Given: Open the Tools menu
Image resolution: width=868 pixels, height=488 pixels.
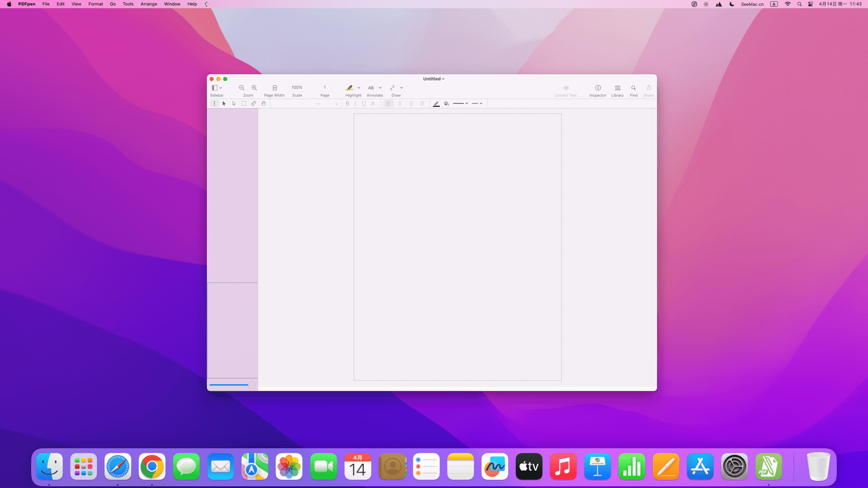Looking at the screenshot, I should (128, 4).
